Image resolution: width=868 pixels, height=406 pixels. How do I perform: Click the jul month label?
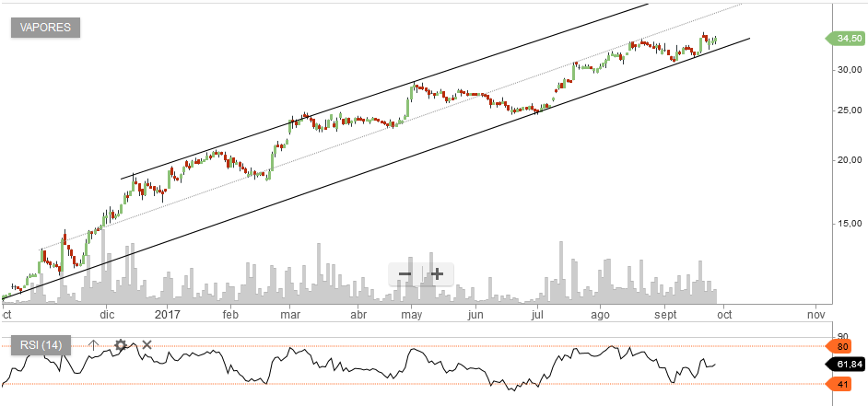(x=536, y=315)
